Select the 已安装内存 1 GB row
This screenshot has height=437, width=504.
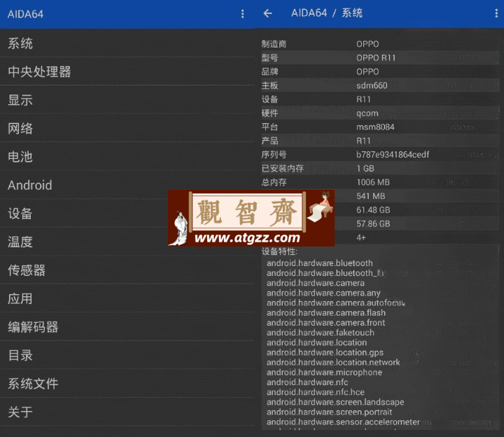point(380,168)
